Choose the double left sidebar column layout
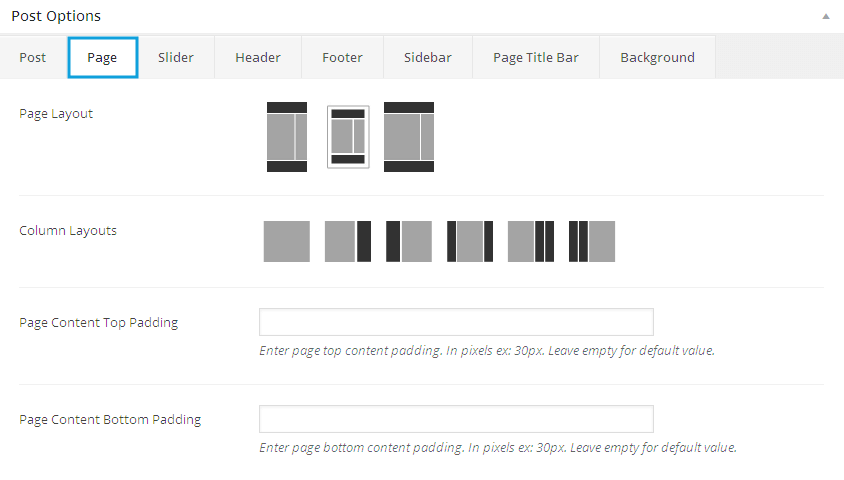 (592, 241)
